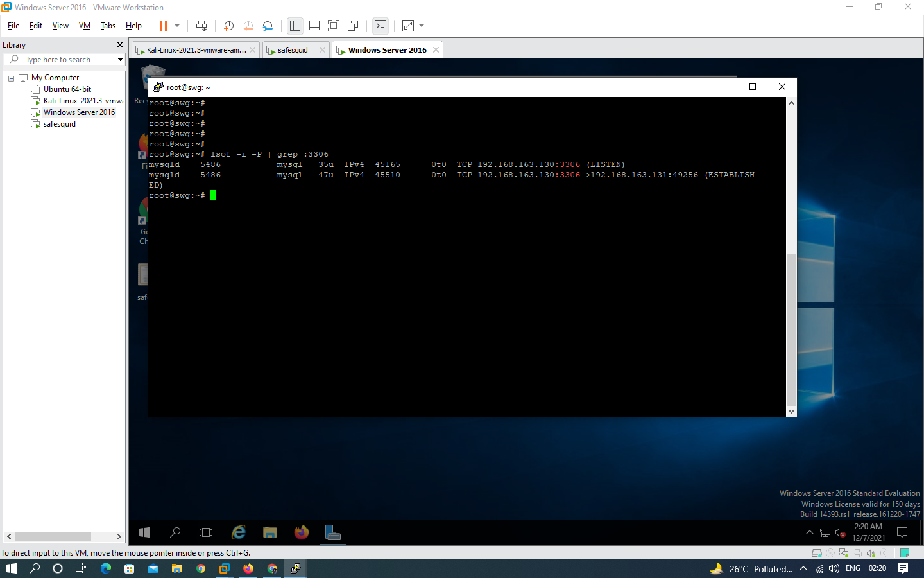Open the guest Action Center icon

(x=902, y=532)
